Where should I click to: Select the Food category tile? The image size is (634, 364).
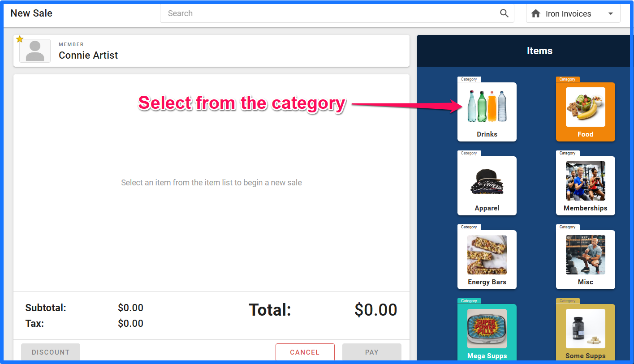(585, 111)
